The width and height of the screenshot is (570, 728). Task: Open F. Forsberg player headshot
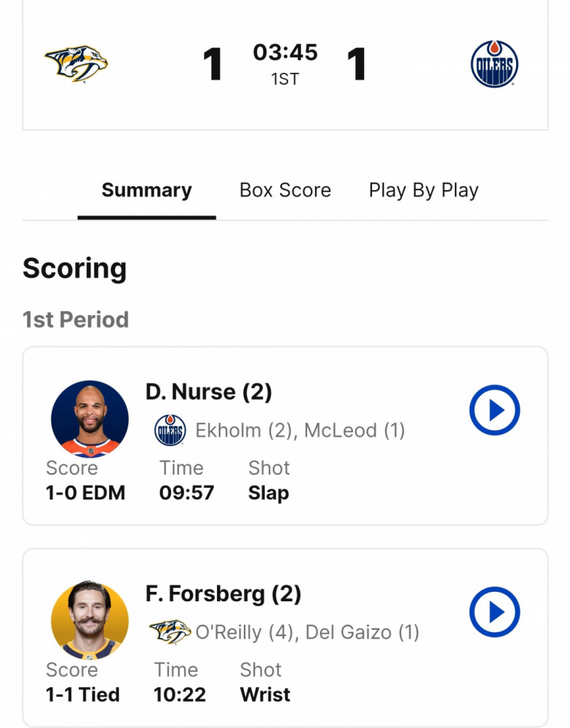(x=90, y=620)
